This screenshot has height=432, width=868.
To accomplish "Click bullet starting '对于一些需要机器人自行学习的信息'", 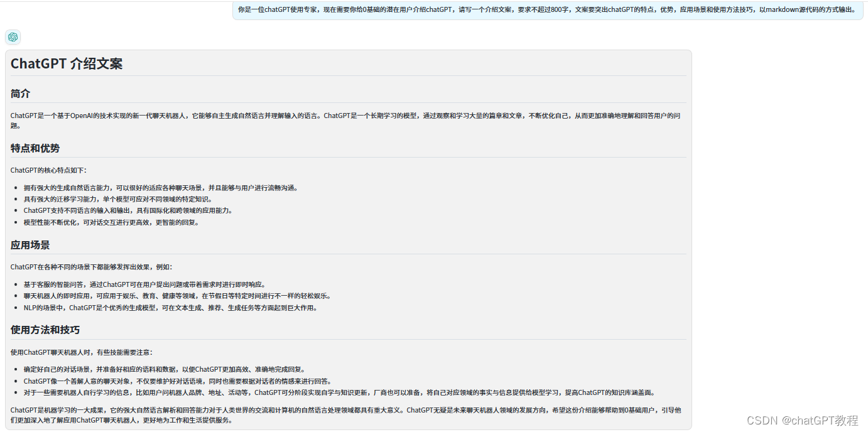I will (x=339, y=392).
